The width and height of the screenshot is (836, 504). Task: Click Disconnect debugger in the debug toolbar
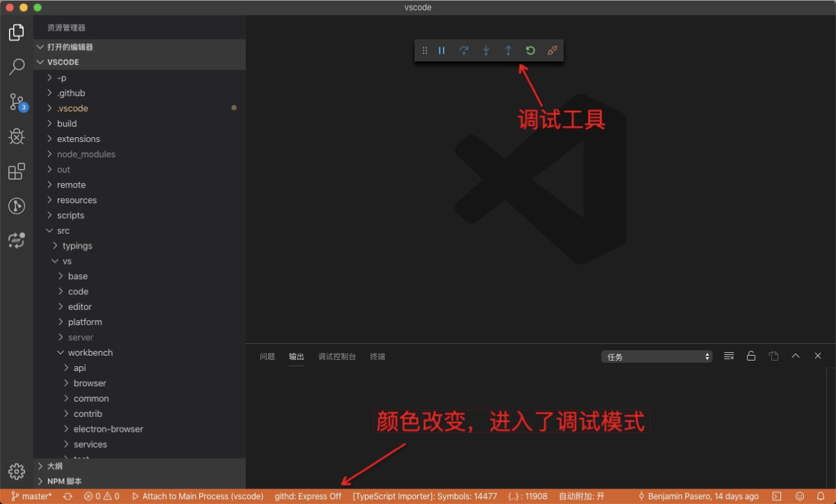(x=552, y=50)
